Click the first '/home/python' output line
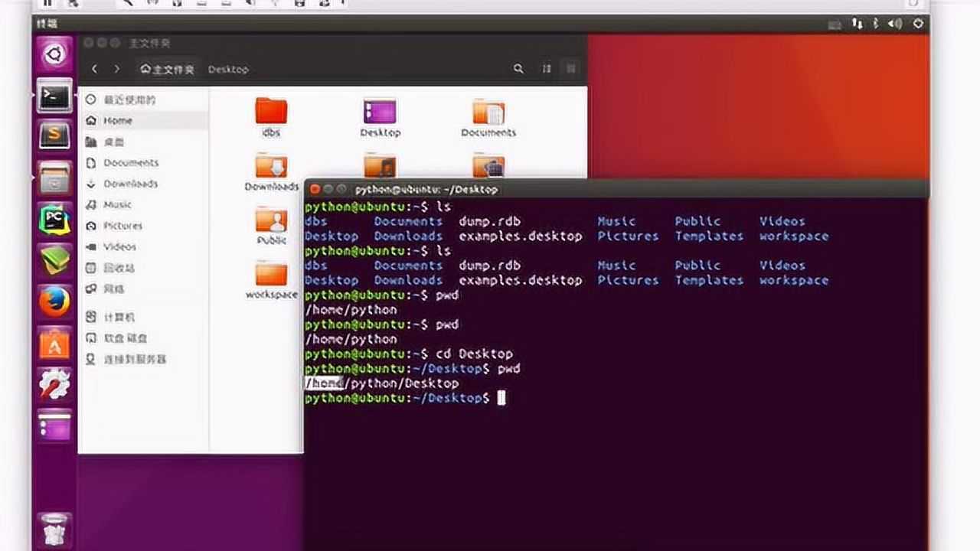Screen dimensions: 980x551 [351, 310]
